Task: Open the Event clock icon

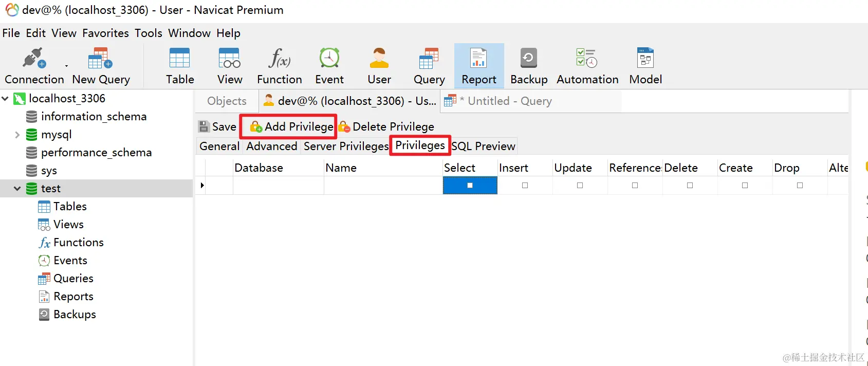Action: (x=329, y=58)
